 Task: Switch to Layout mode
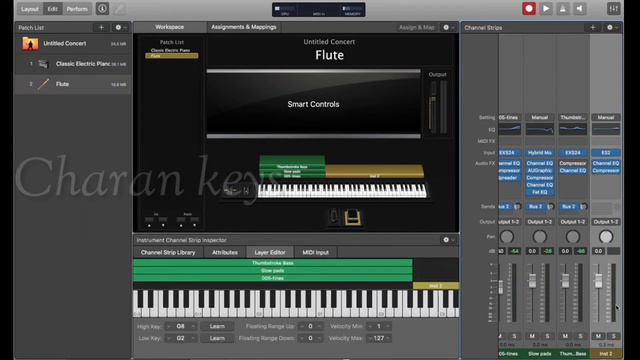tap(29, 9)
